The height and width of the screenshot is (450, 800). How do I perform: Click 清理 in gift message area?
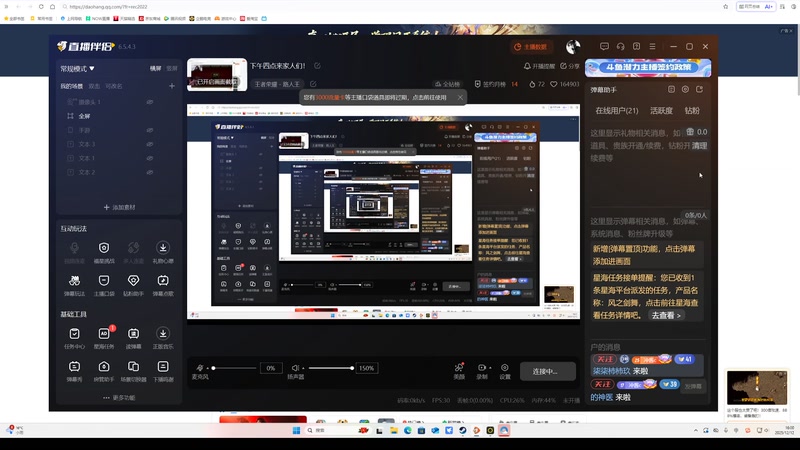pyautogui.click(x=699, y=145)
